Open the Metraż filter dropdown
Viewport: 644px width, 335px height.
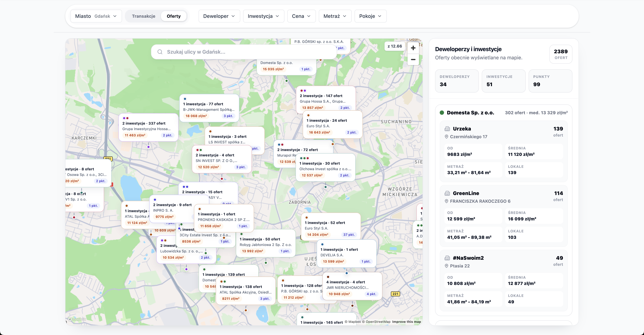click(x=335, y=16)
